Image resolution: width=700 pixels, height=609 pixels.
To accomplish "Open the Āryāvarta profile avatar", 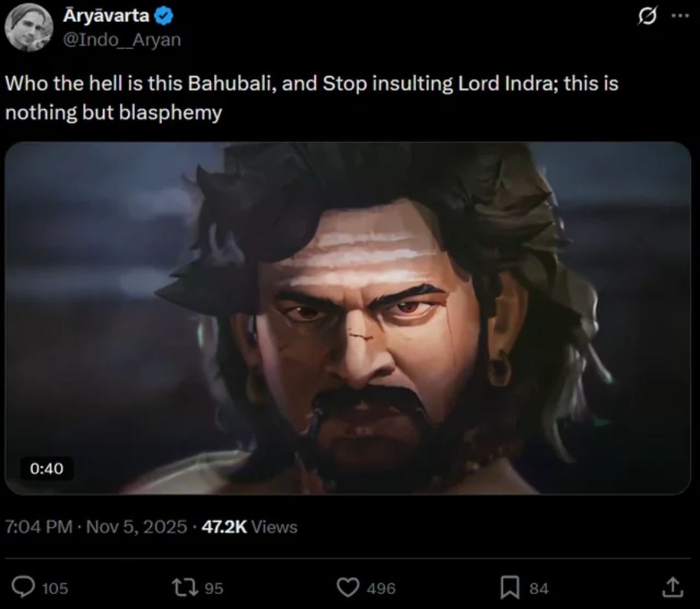I will (29, 27).
